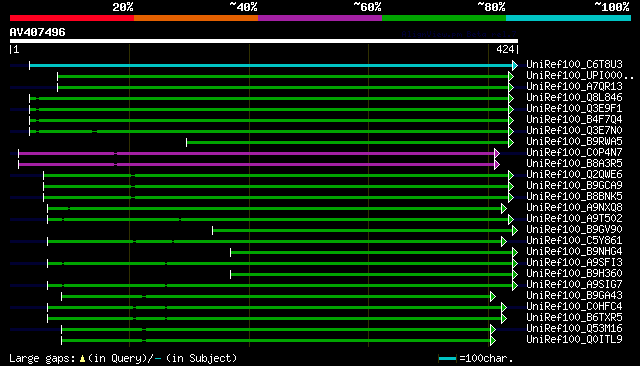Click the green arrowhead of the B9GV90 alignment
Image resolution: width=640 pixels, height=366 pixels.
point(515,231)
